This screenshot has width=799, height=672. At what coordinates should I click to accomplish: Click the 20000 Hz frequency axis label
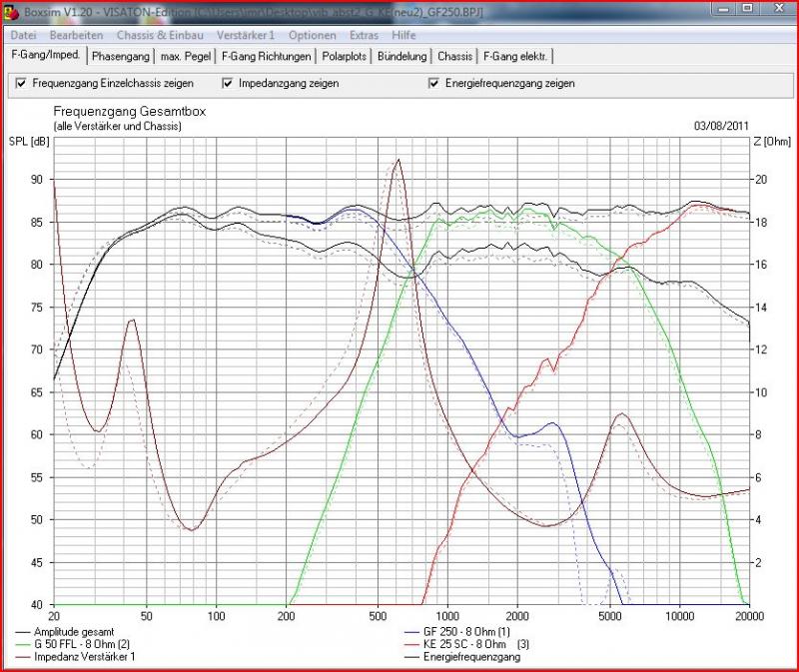coord(750,616)
